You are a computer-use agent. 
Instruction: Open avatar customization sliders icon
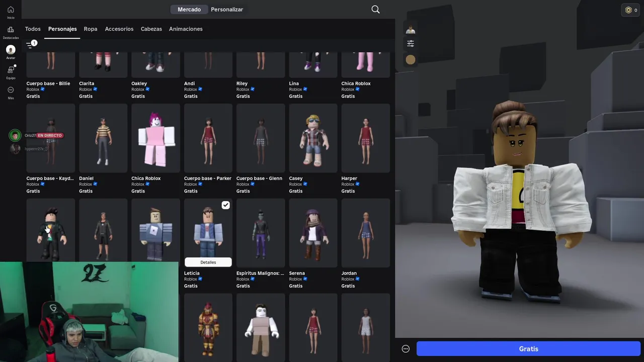click(411, 44)
